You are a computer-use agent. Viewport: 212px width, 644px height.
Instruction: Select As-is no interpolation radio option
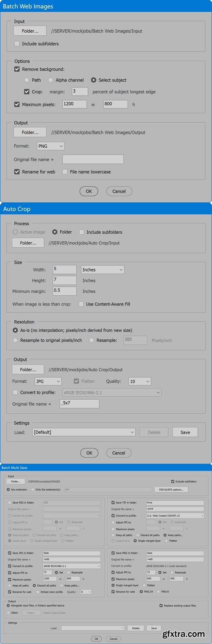tap(16, 330)
